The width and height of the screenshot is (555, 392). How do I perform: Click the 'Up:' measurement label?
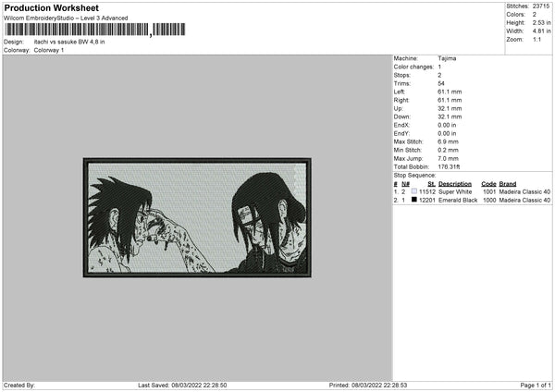point(398,108)
